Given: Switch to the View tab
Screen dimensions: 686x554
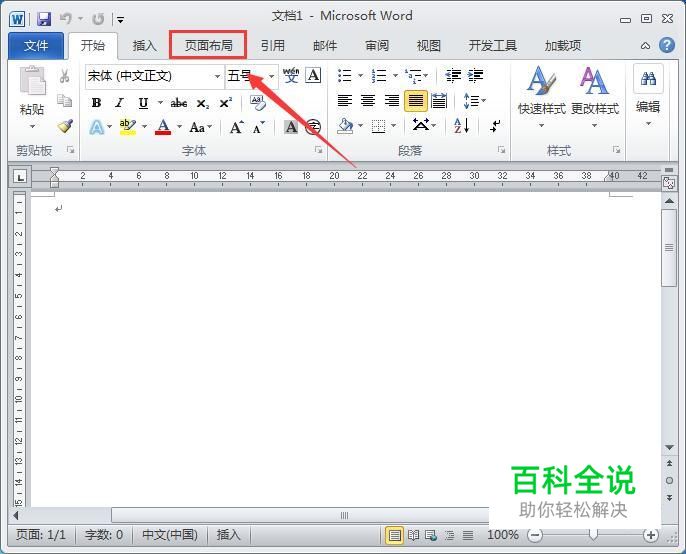Looking at the screenshot, I should (x=429, y=46).
